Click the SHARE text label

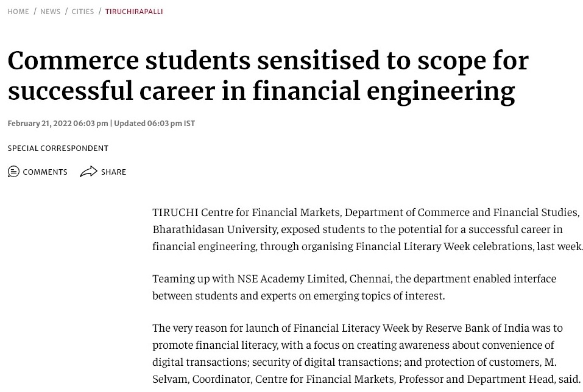click(x=113, y=172)
